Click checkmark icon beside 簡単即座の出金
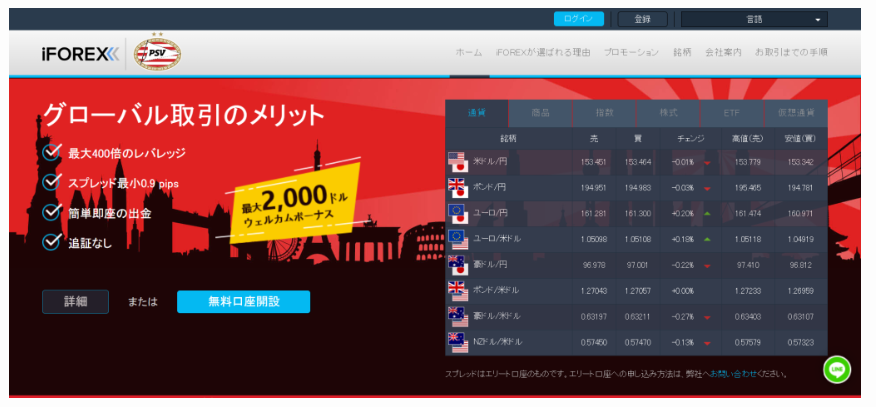876x407 pixels. point(51,212)
